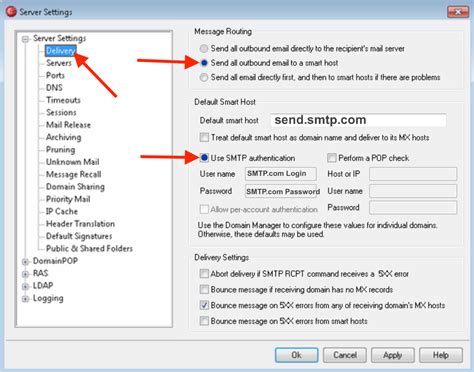This screenshot has height=372, width=474.
Task: Toggle Allow per-account authentication checkbox
Action: tap(204, 209)
